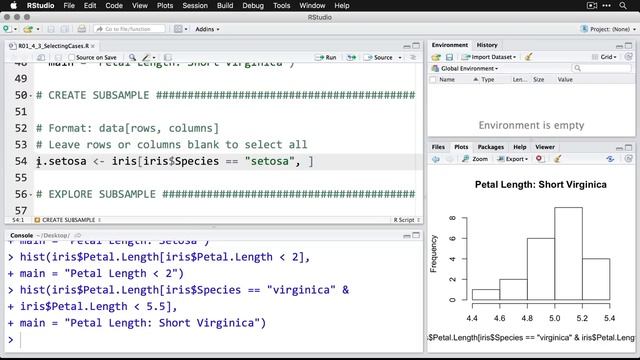Click the Source button in editor toolbar

point(379,58)
